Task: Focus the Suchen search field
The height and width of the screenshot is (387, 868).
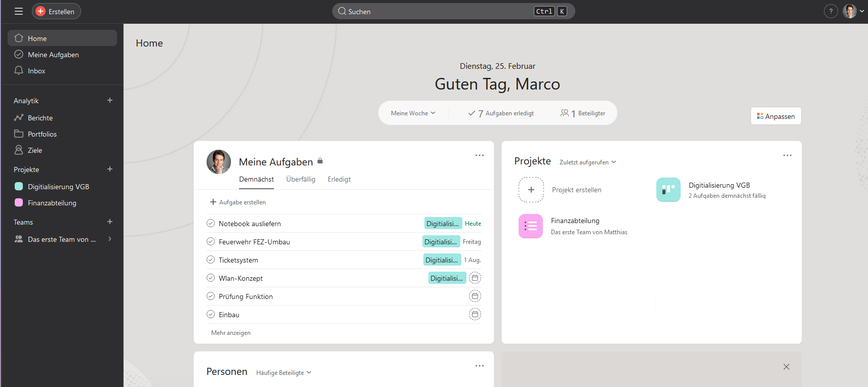Action: coord(453,11)
